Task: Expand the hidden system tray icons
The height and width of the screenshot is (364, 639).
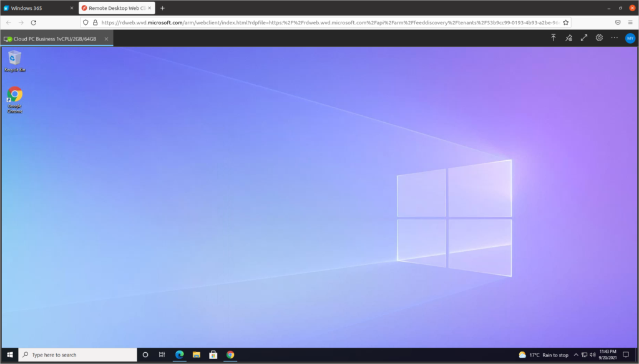Action: coord(576,355)
